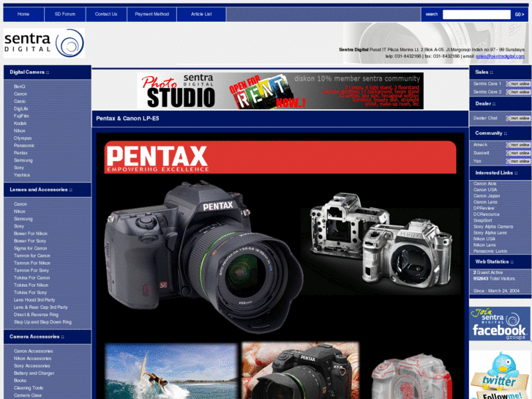This screenshot has height=399, width=532.
Task: Open Canon Accessories category
Action: point(33,351)
